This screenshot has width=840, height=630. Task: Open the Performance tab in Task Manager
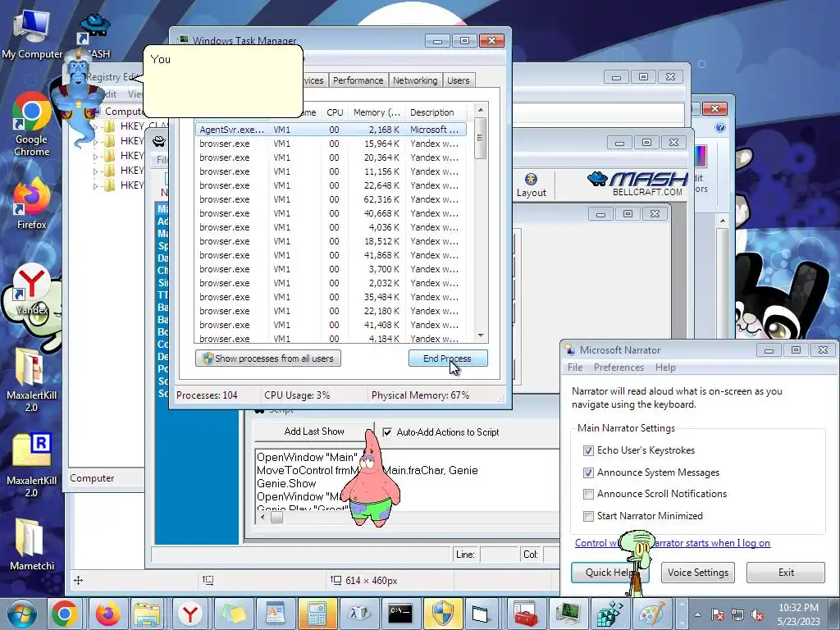(x=358, y=80)
